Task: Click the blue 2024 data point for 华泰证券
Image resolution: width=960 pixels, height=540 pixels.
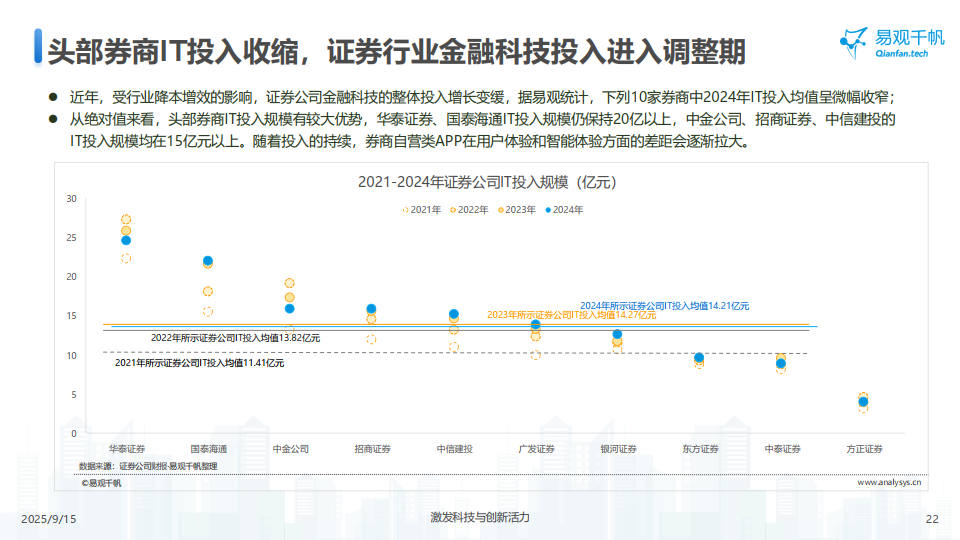Action: tap(126, 240)
